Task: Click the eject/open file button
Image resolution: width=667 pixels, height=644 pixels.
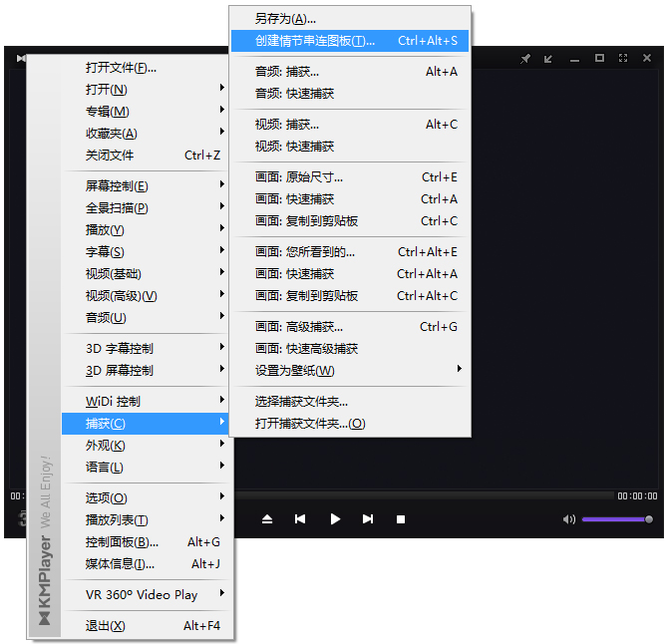Action: coord(267,519)
